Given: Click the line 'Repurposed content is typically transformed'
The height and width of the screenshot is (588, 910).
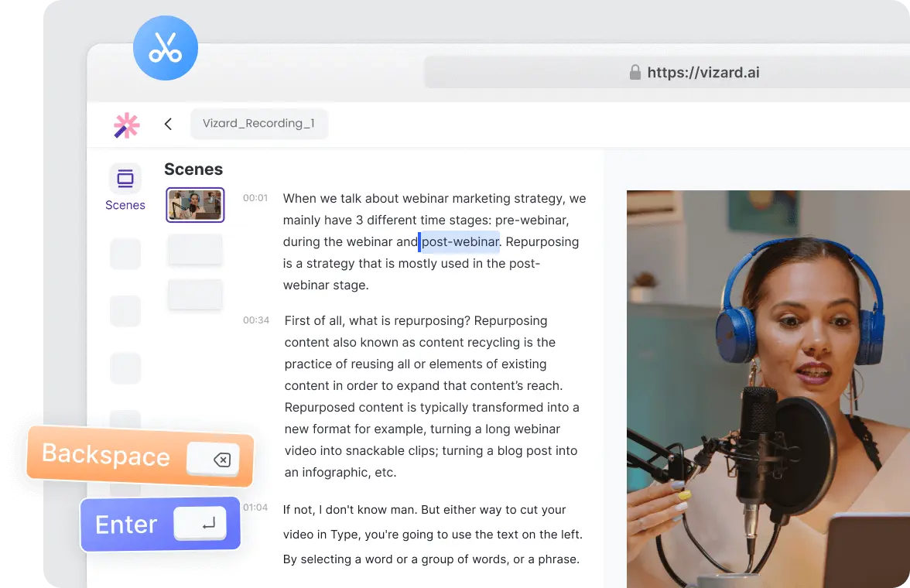Looking at the screenshot, I should (x=432, y=408).
